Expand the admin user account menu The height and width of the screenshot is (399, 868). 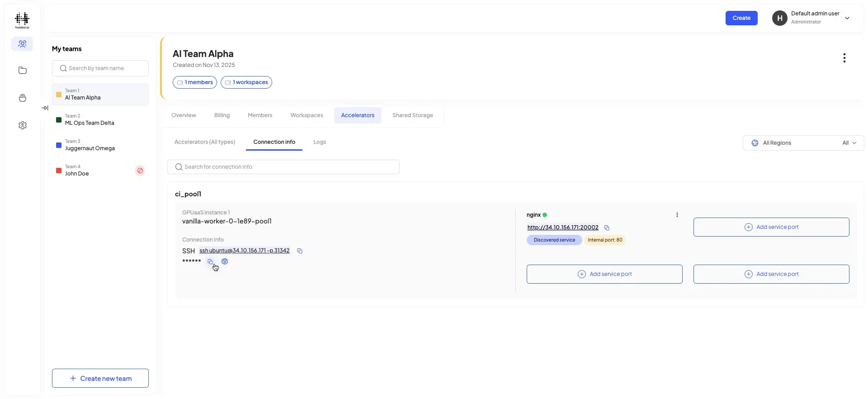847,18
